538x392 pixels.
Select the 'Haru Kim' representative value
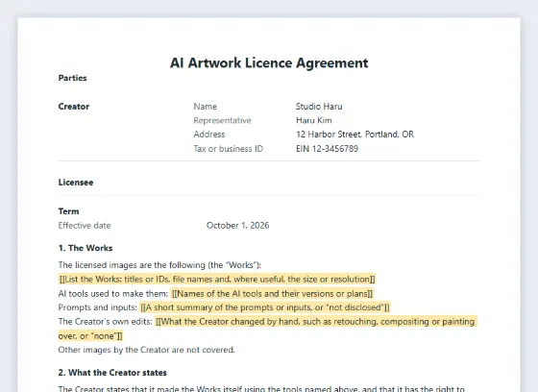pos(314,120)
